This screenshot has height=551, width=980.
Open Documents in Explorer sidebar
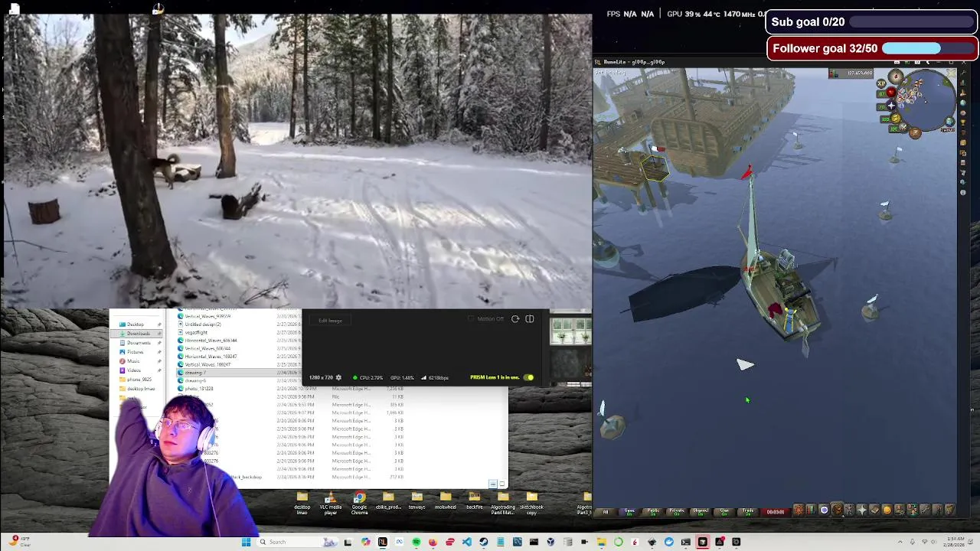pyautogui.click(x=139, y=343)
